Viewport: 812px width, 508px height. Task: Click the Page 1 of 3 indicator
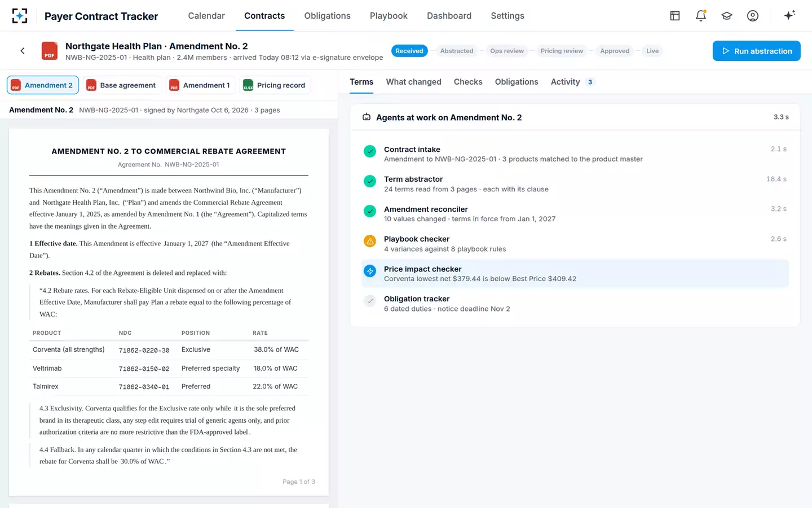pyautogui.click(x=299, y=482)
